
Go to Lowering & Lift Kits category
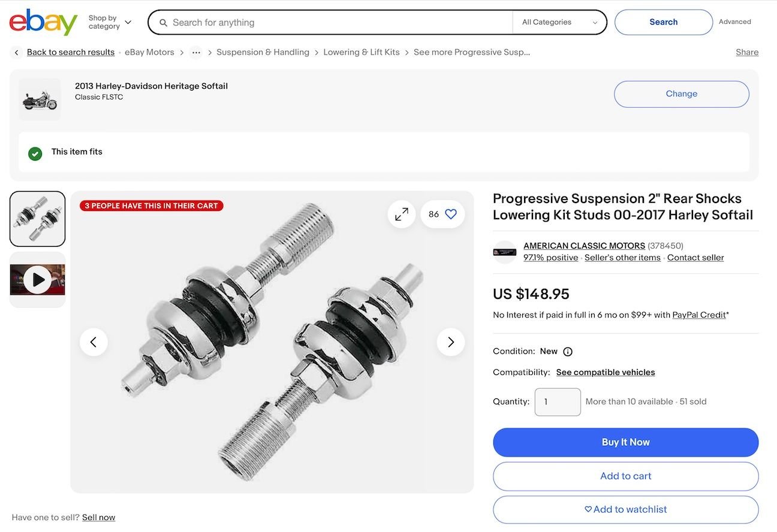pyautogui.click(x=362, y=53)
